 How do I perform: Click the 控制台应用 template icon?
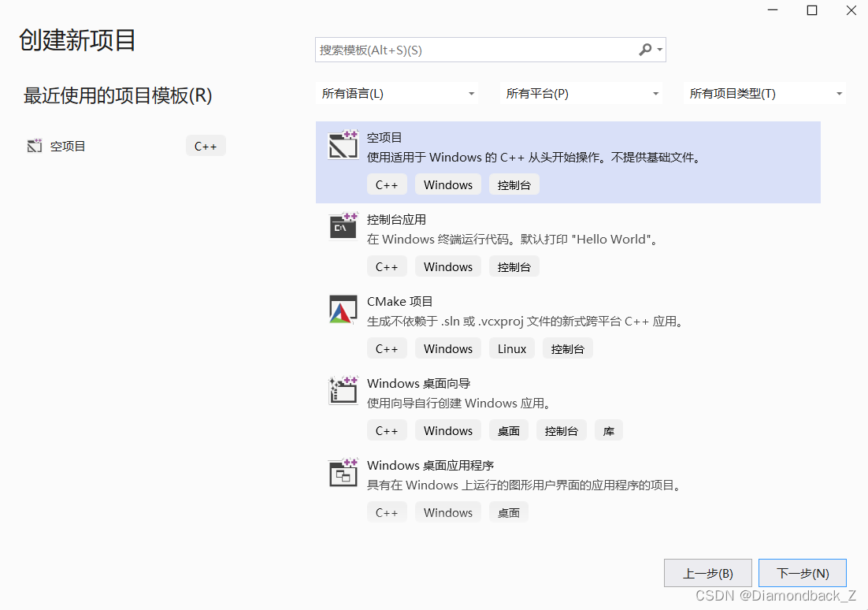point(343,226)
